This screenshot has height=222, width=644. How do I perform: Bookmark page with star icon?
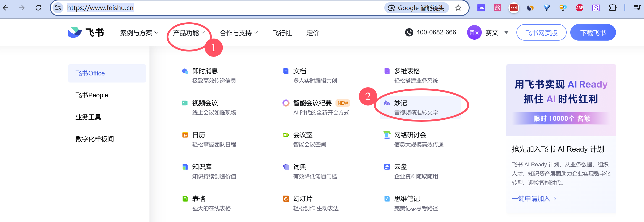click(x=458, y=8)
